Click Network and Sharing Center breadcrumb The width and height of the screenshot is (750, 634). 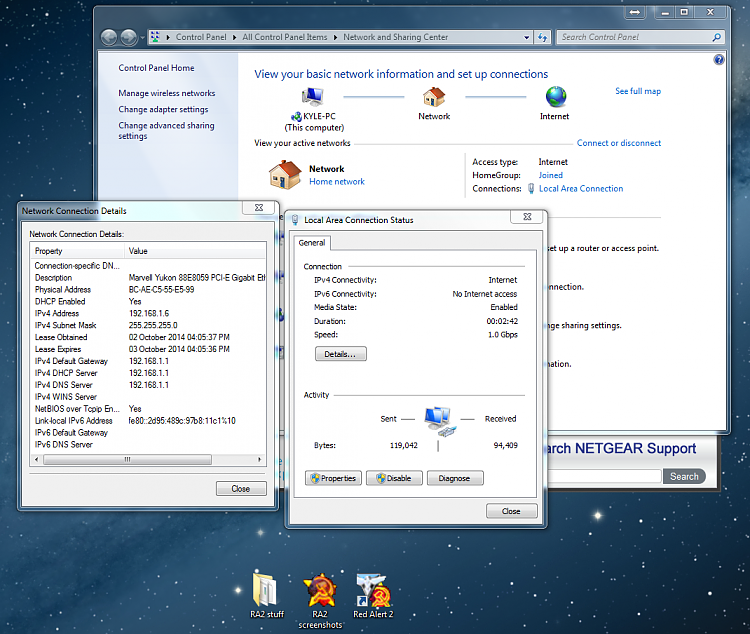tap(396, 37)
